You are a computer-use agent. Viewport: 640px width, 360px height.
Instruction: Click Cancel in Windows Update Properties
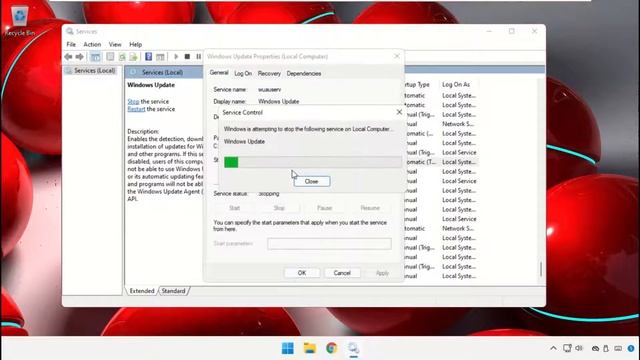[x=342, y=273]
